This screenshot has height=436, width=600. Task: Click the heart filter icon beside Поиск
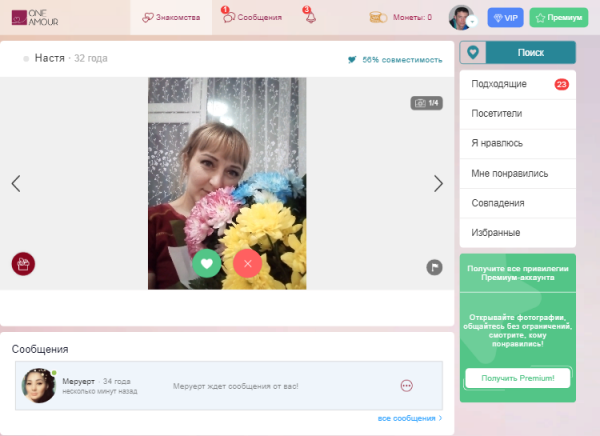tap(472, 53)
